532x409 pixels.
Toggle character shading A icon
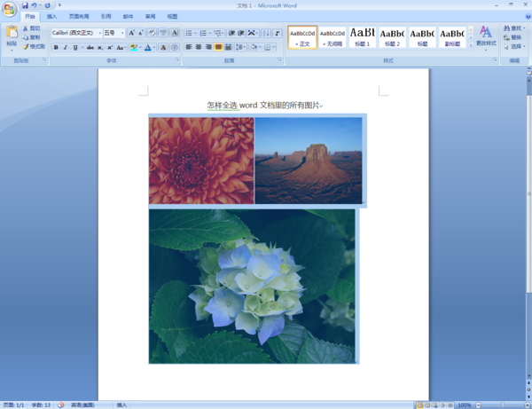[163, 48]
